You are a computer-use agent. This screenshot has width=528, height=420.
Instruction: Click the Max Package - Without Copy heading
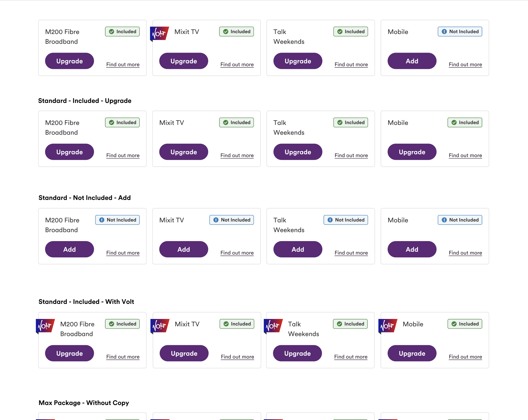tap(84, 403)
